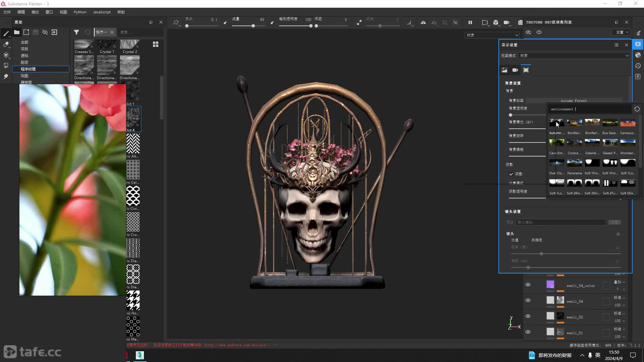Switch to display settings camera tab
The width and height of the screenshot is (644, 362).
pos(515,70)
